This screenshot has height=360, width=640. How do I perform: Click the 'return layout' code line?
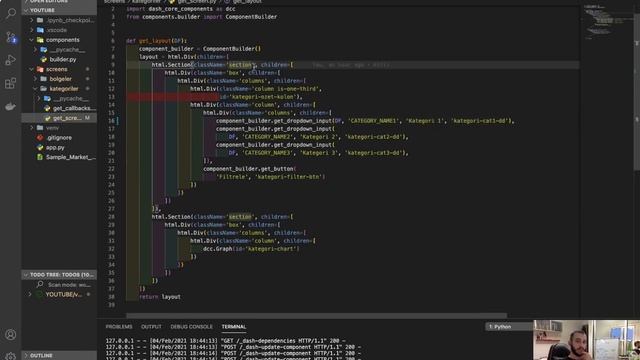click(160, 297)
